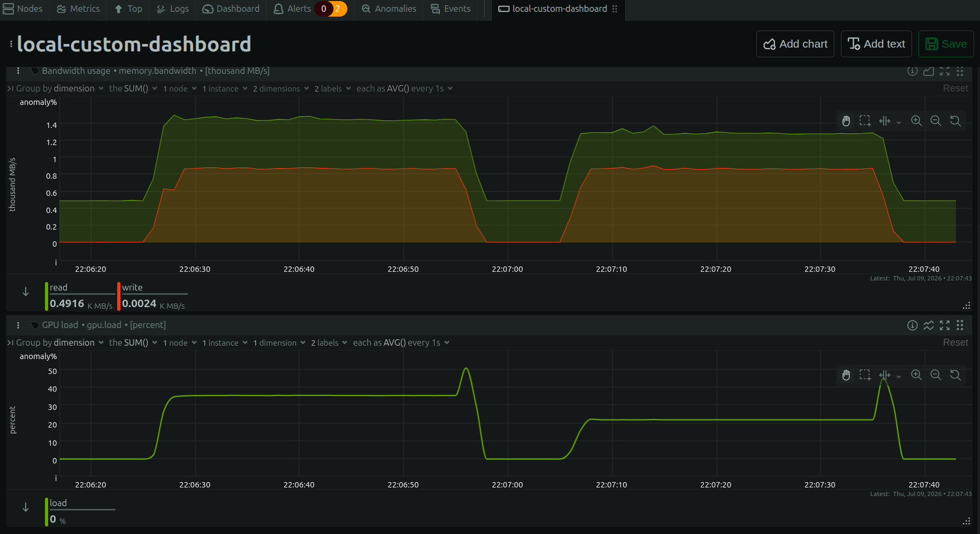The height and width of the screenshot is (534, 980).
Task: Reset zoom on the Bandwidth usage chart
Action: coord(955,121)
